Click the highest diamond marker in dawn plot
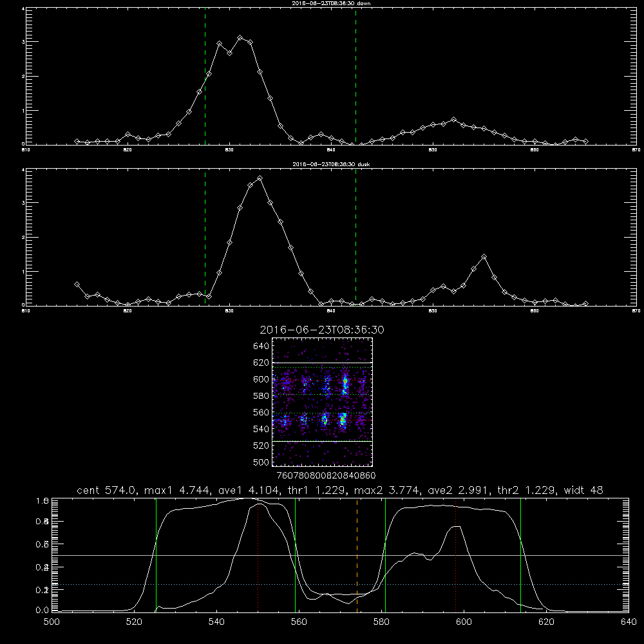644x644 pixels. 240,38
